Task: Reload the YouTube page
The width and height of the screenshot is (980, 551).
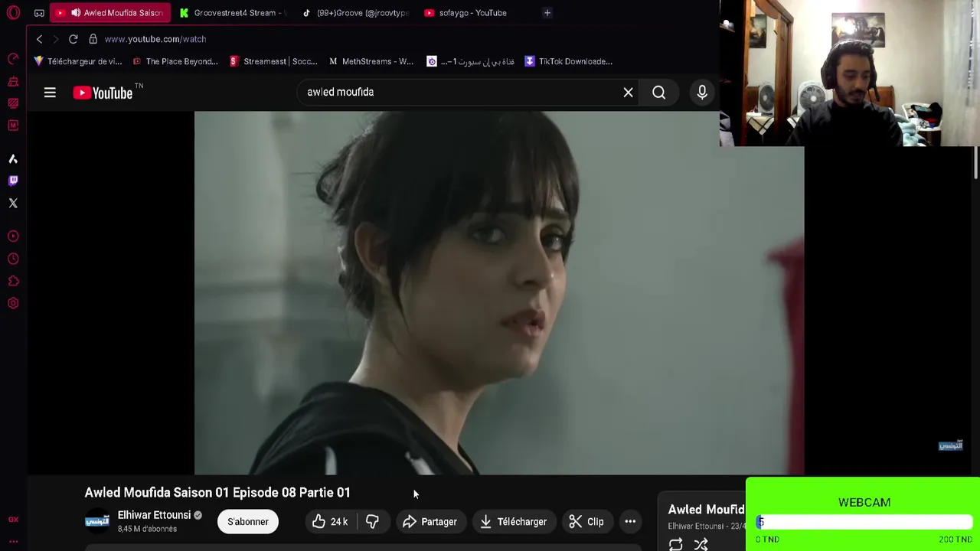Action: click(x=73, y=39)
